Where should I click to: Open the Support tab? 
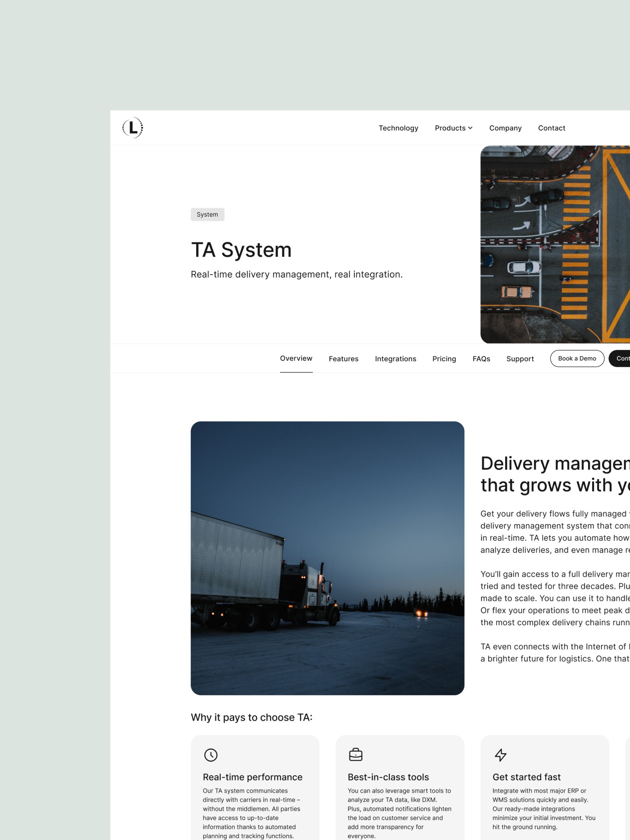(x=520, y=359)
